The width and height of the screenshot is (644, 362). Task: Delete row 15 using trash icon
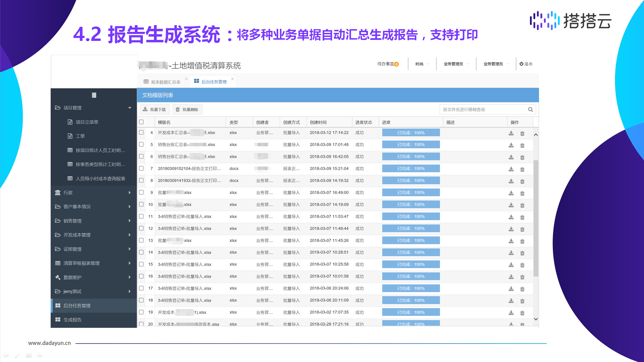pyautogui.click(x=522, y=265)
